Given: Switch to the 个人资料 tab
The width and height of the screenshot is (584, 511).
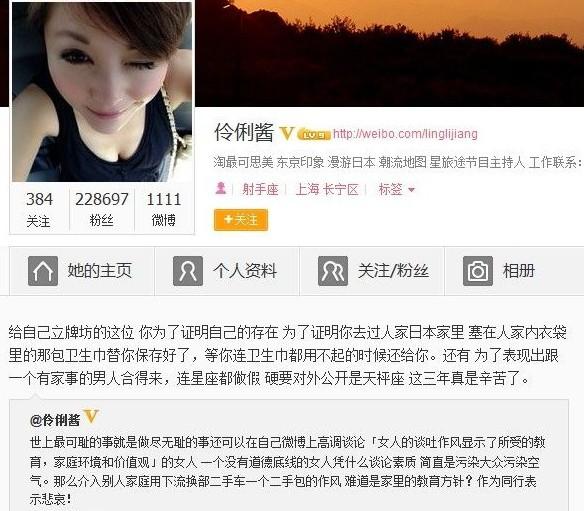Looking at the screenshot, I should [227, 271].
